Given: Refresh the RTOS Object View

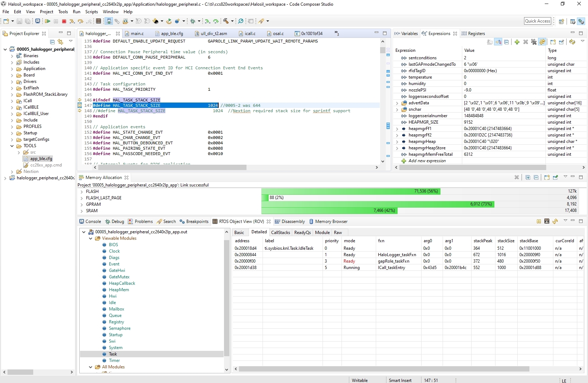Looking at the screenshot, I should pos(555,222).
